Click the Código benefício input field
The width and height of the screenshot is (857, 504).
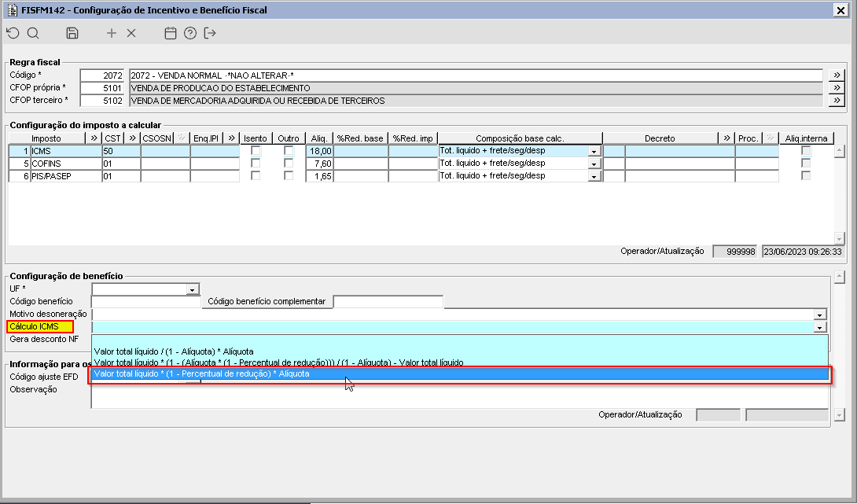pos(146,302)
